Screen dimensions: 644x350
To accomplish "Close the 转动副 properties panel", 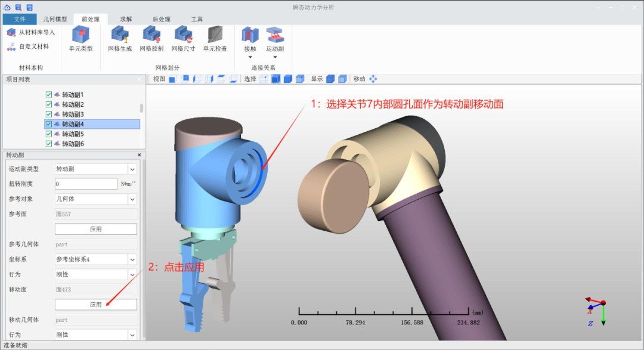I will click(x=139, y=155).
